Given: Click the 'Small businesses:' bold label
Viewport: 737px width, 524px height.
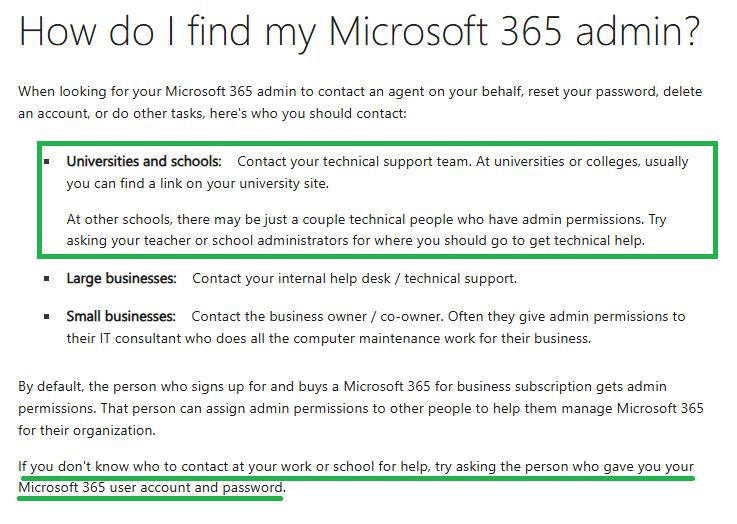Looking at the screenshot, I should [x=121, y=316].
